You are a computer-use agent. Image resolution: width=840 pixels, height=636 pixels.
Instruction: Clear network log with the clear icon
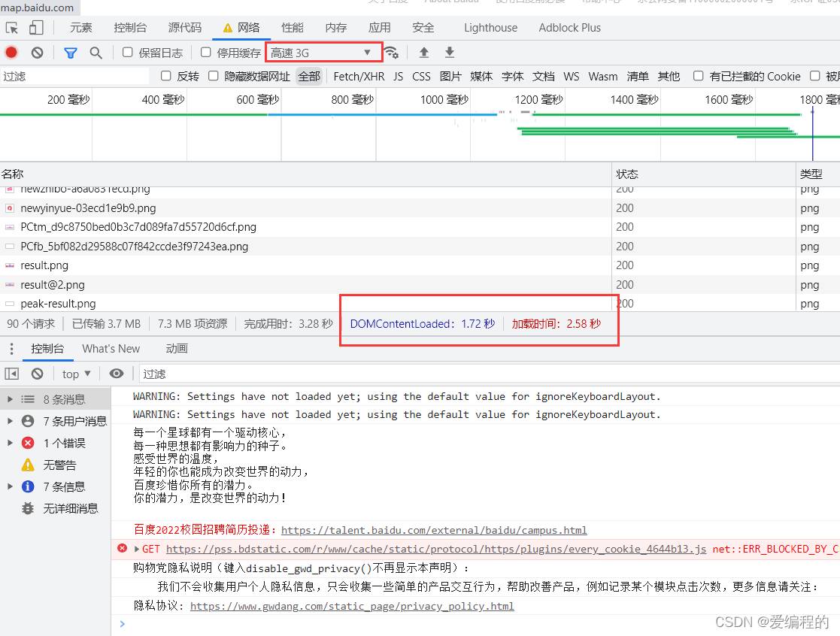(37, 53)
